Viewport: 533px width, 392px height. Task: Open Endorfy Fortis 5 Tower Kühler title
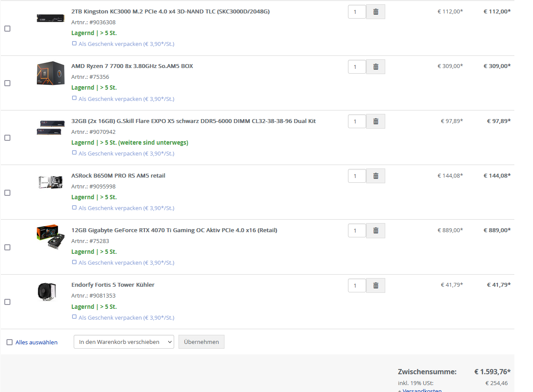click(113, 285)
